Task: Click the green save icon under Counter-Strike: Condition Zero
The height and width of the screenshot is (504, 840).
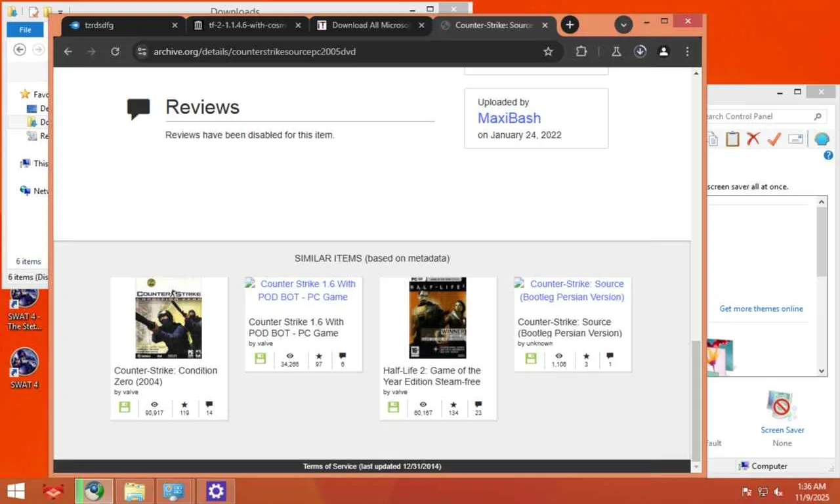Action: [x=124, y=407]
